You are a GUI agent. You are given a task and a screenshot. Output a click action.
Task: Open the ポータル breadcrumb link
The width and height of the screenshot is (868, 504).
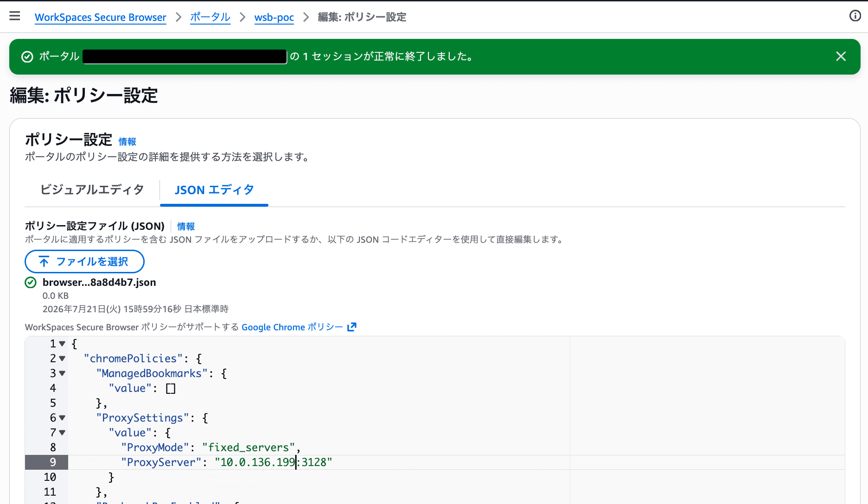(x=210, y=17)
